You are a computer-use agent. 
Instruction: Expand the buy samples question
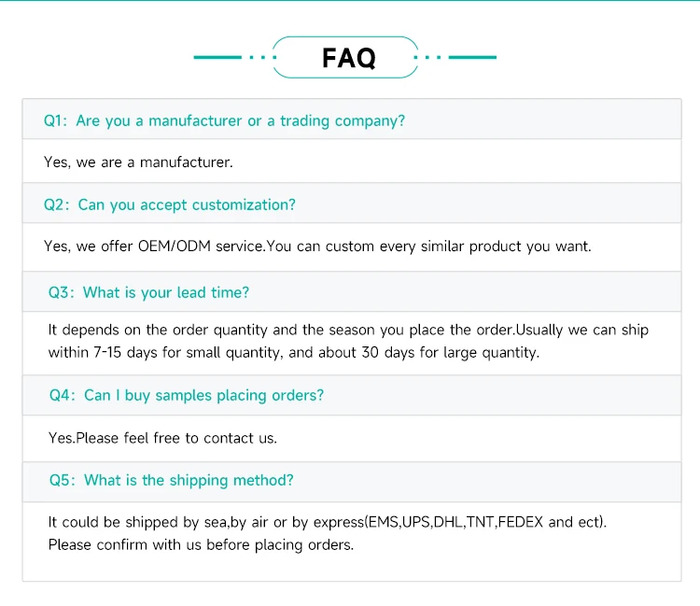(203, 395)
